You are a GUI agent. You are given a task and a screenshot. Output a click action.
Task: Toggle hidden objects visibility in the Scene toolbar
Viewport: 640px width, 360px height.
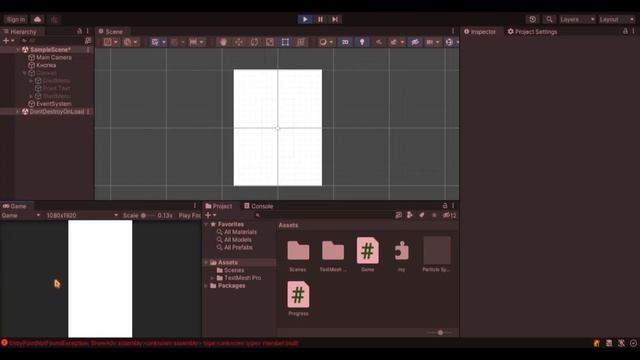(x=415, y=42)
